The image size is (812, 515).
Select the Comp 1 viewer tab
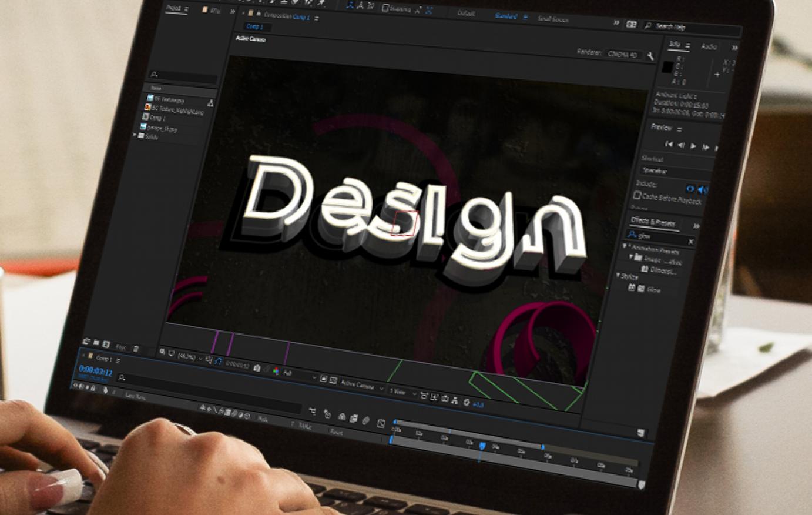point(254,26)
